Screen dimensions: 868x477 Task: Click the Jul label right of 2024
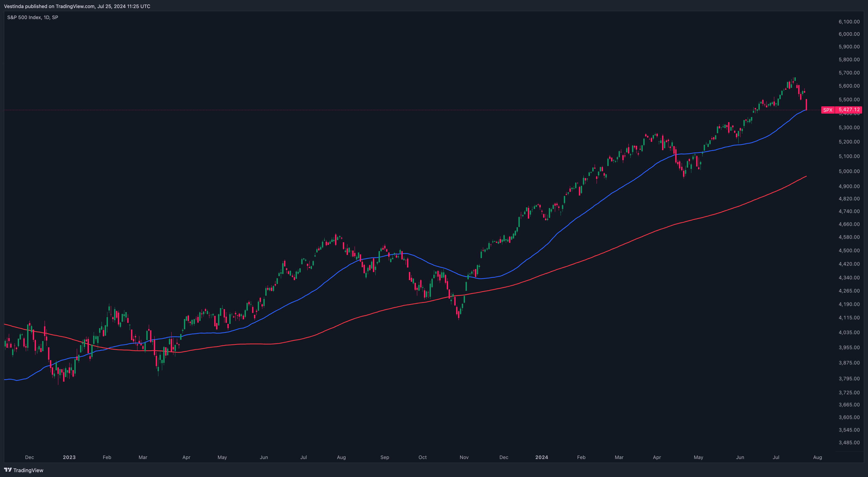776,457
